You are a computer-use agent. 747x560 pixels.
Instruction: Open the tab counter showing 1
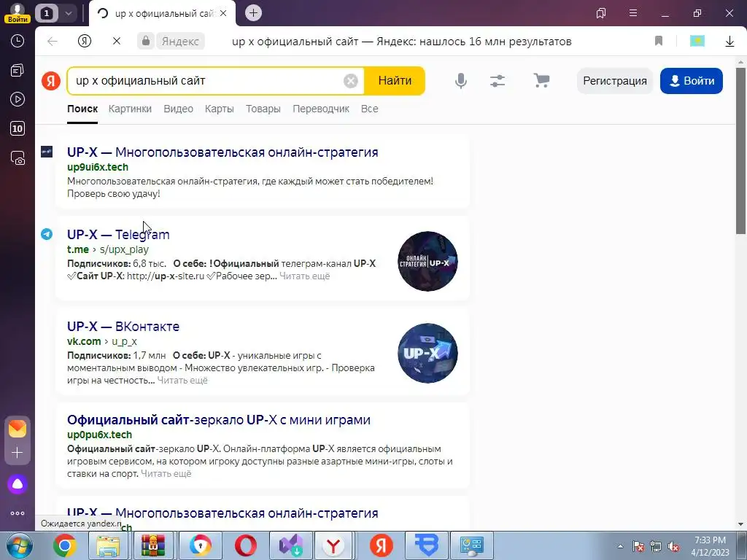[46, 13]
